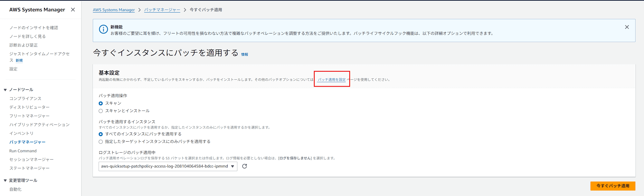644x196 pixels.
Task: Click the 今すぐパッチ適用 breadcrumb text
Action: click(x=206, y=10)
